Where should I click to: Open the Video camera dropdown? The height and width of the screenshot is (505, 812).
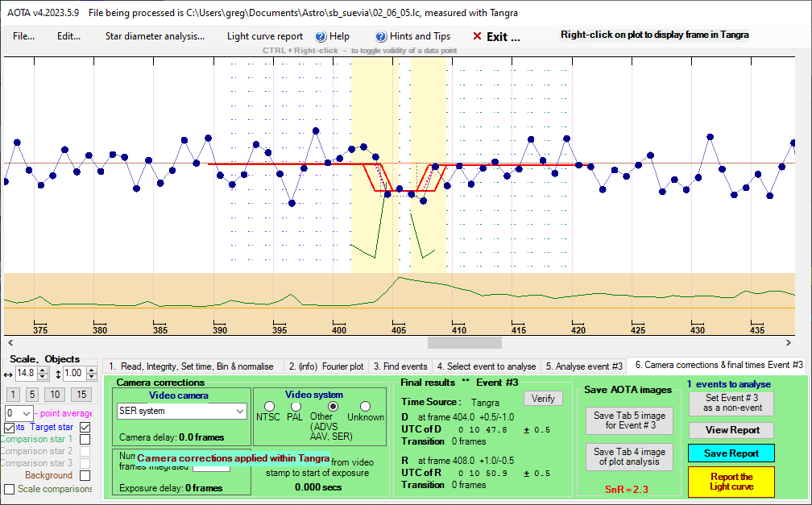click(x=239, y=412)
